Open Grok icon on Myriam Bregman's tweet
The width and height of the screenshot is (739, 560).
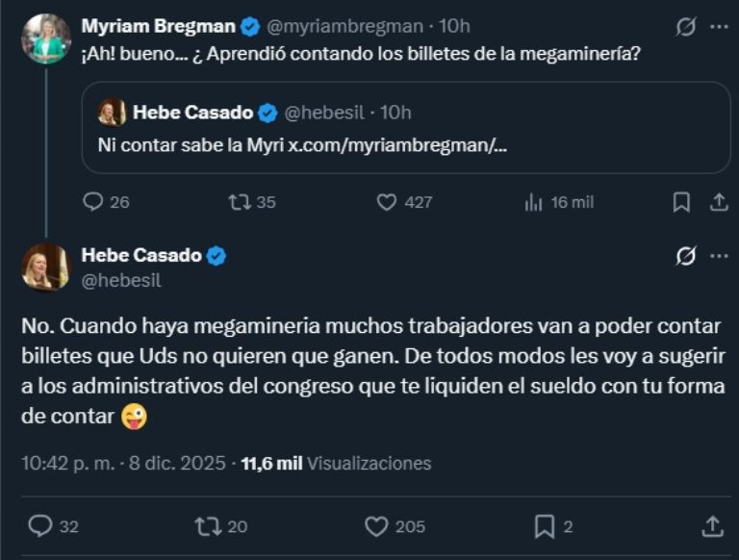[686, 27]
